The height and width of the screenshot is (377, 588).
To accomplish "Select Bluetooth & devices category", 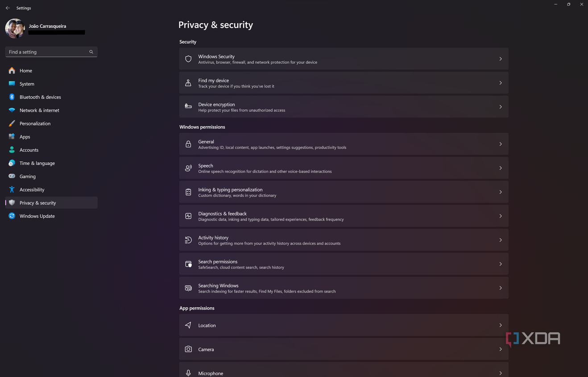I will click(x=51, y=97).
